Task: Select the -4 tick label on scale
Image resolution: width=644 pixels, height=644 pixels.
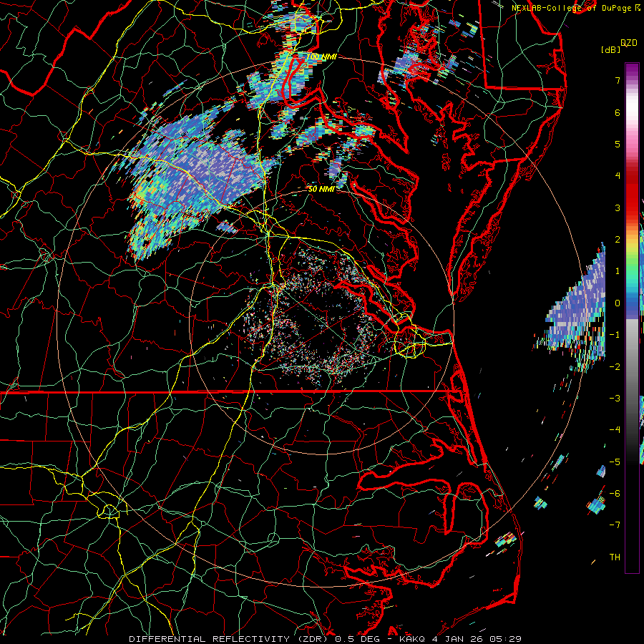Action: [615, 429]
